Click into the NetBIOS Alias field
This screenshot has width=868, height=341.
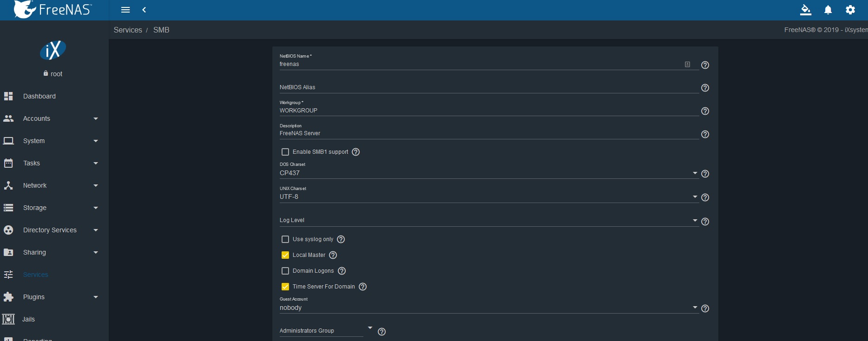tap(489, 87)
